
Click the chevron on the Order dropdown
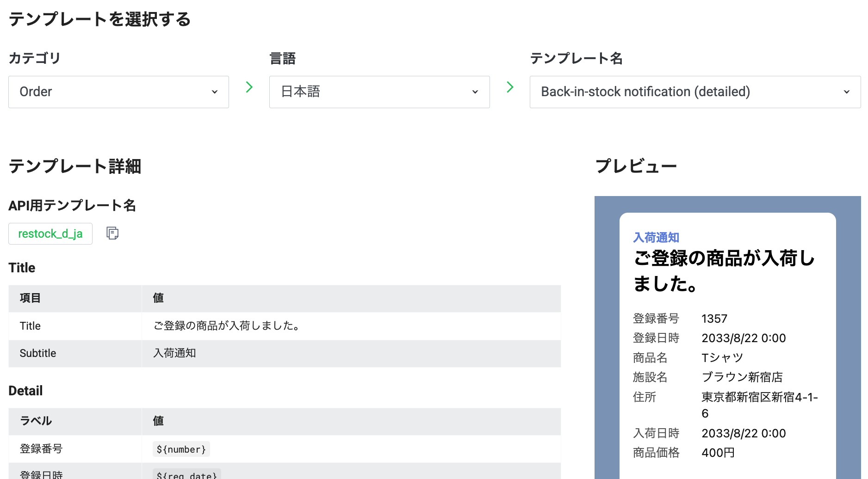[x=215, y=92]
